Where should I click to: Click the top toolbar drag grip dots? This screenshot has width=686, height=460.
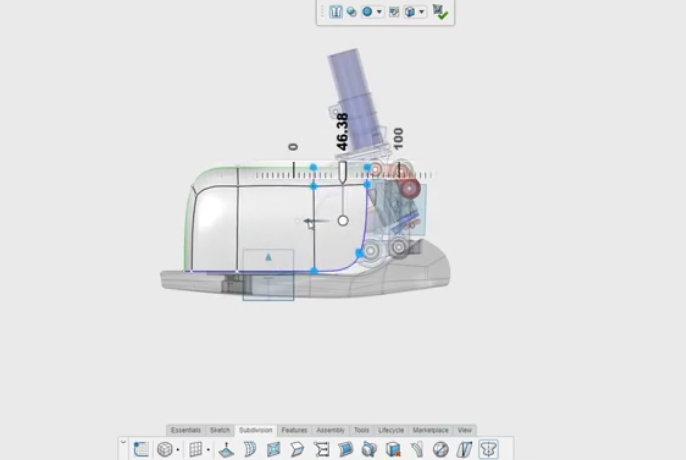[322, 12]
